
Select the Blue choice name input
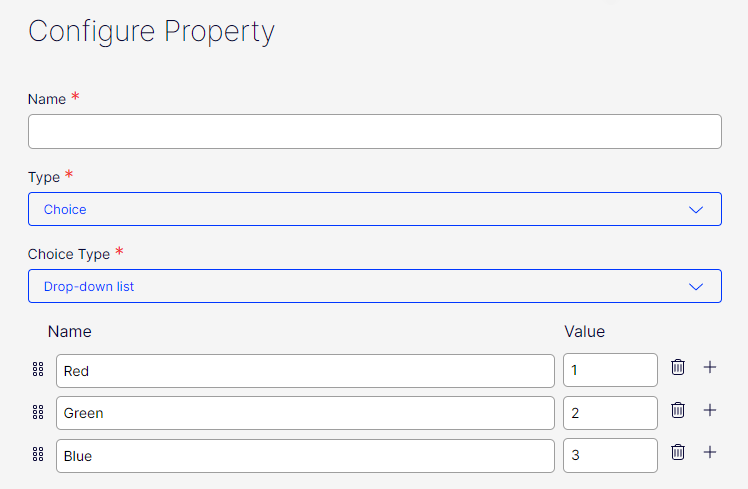click(x=305, y=456)
